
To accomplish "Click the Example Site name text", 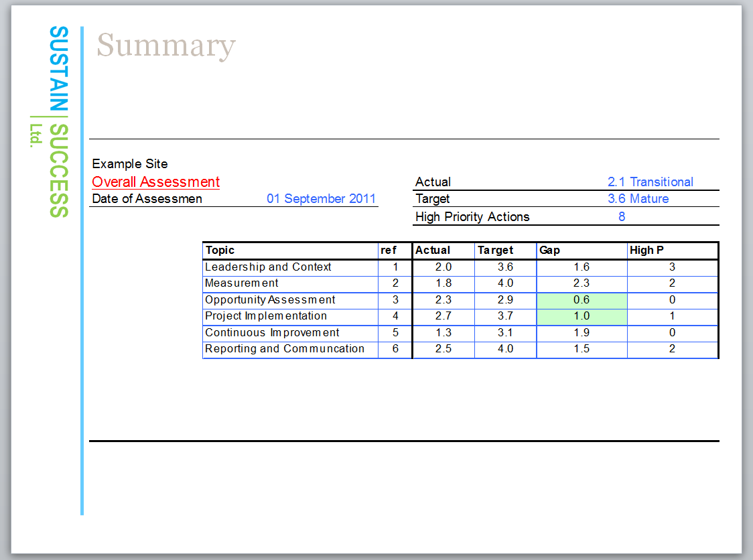I will tap(130, 164).
